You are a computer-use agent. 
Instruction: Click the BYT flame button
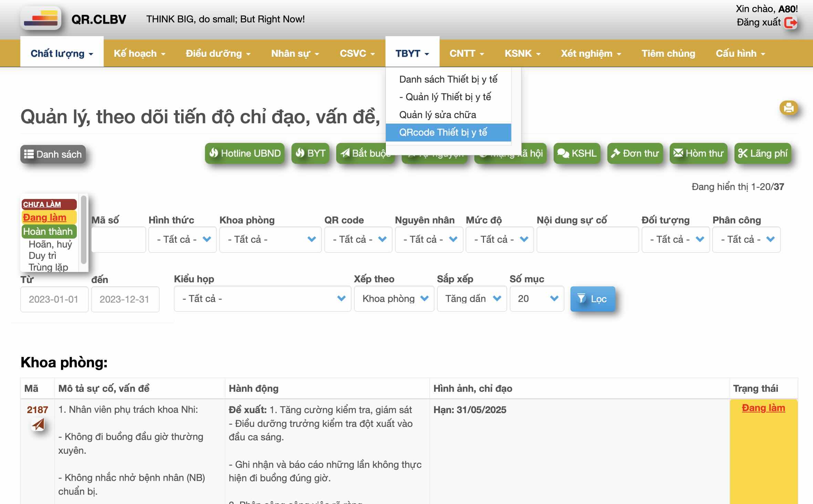coord(310,153)
